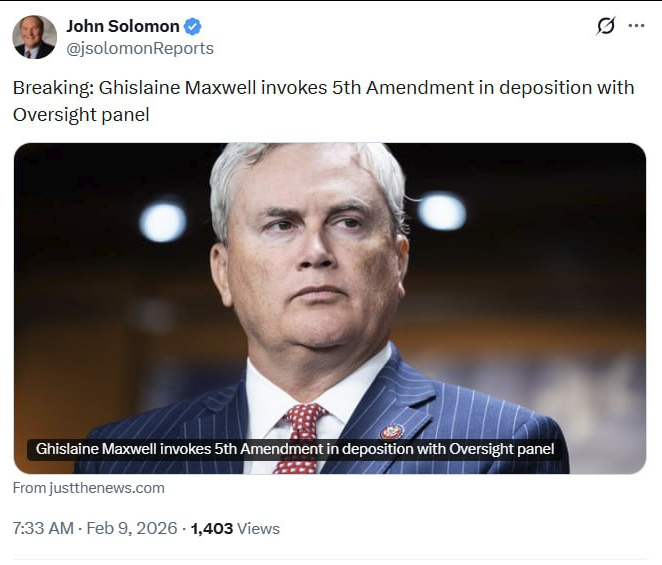Viewport: 662px width, 565px height.
Task: Visit the "From justthenews.com" source link
Action: [x=89, y=488]
